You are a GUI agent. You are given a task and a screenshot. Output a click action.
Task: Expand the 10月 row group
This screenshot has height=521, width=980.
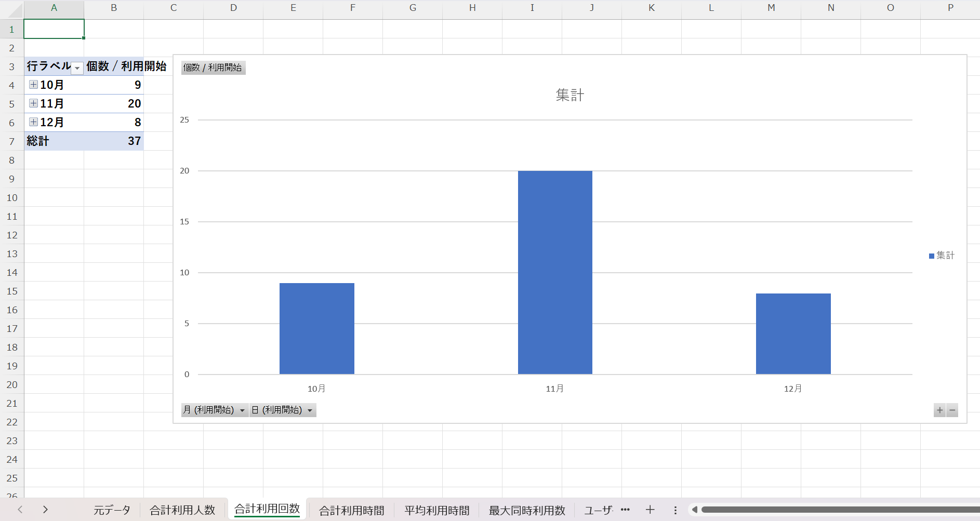point(33,85)
